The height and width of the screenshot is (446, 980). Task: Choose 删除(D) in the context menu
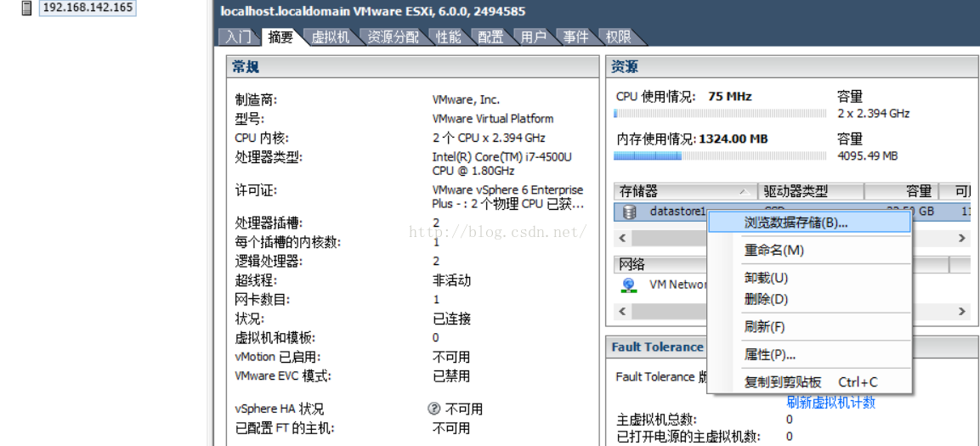[x=766, y=299]
